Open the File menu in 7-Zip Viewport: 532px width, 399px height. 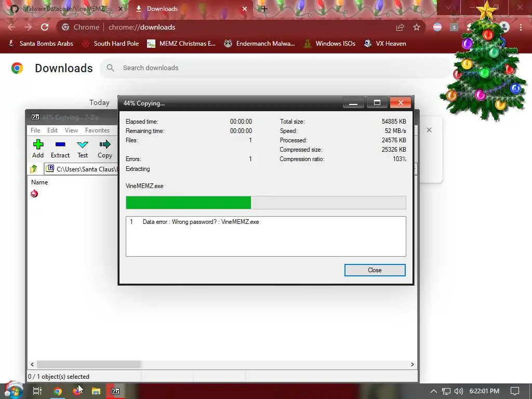point(35,130)
